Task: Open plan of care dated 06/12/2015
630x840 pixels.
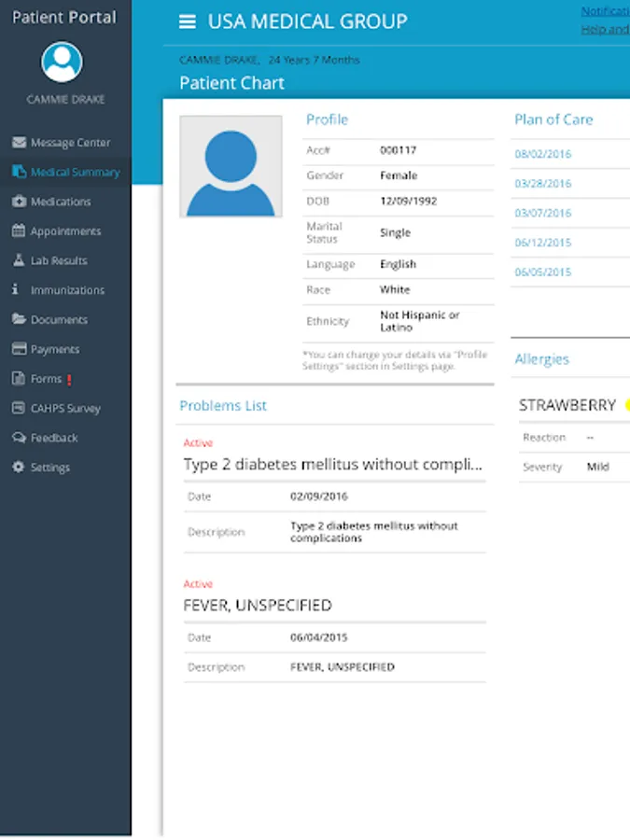Action: (542, 243)
